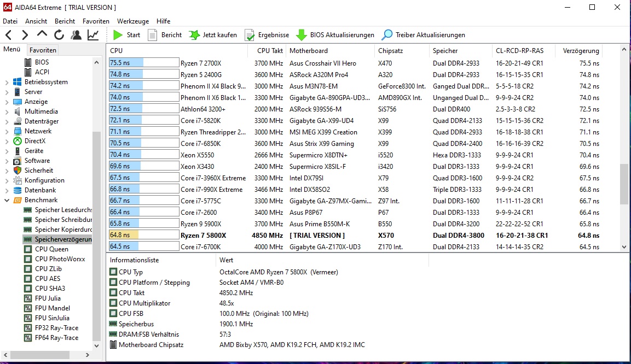Open the CPU AES benchmark icon
631x364 pixels.
click(x=28, y=279)
